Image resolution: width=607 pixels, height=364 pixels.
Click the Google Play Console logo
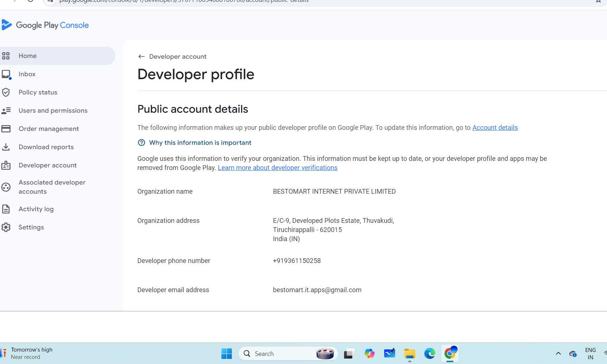(x=45, y=25)
